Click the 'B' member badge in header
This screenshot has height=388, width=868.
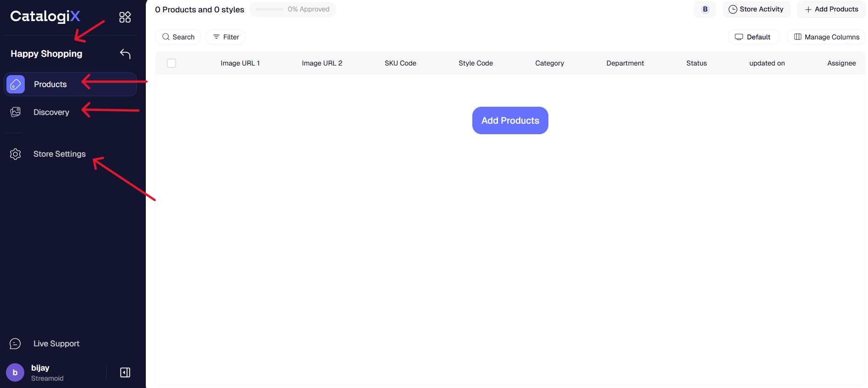pyautogui.click(x=705, y=9)
